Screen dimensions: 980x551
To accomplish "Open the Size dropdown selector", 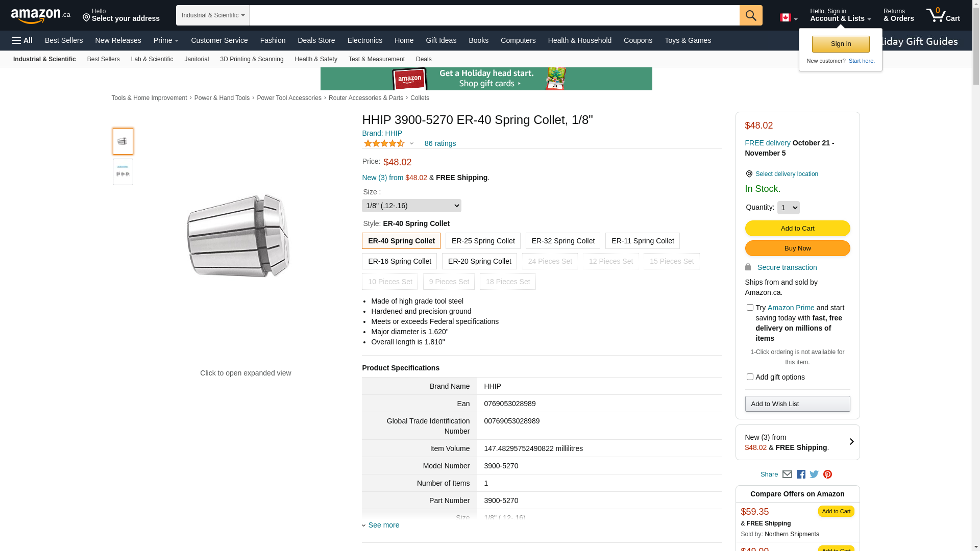I will (x=411, y=206).
